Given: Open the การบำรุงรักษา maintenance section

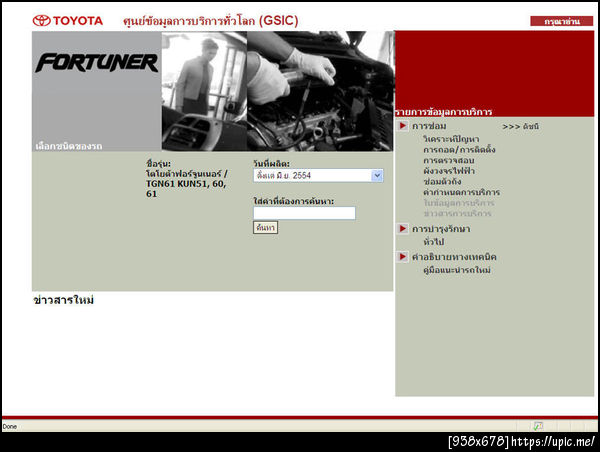Looking at the screenshot, I should pyautogui.click(x=441, y=229).
